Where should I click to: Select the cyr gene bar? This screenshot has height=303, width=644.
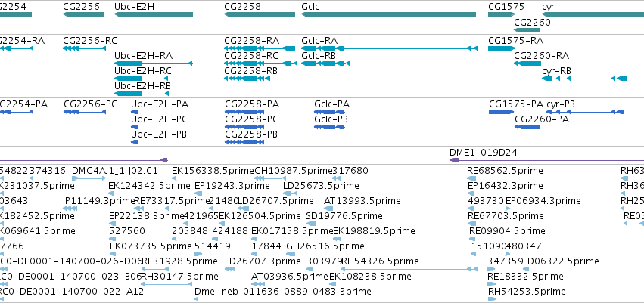[593, 14]
